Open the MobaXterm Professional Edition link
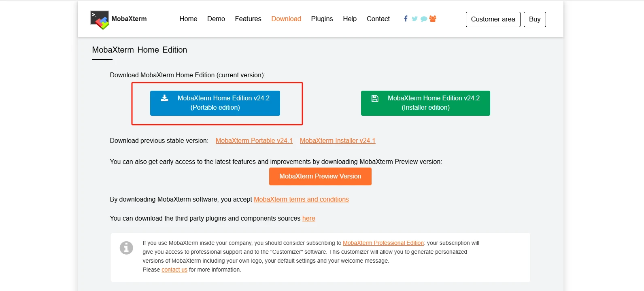This screenshot has height=291, width=644. pos(383,243)
